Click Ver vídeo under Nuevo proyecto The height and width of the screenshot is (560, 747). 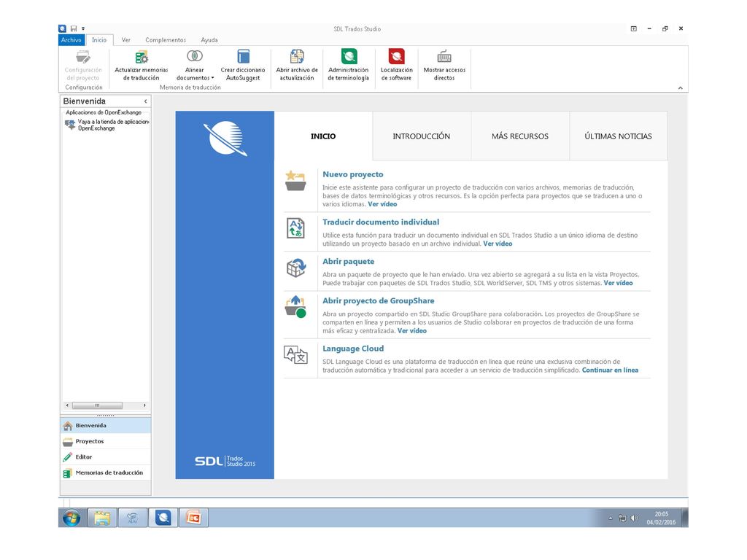tap(382, 204)
